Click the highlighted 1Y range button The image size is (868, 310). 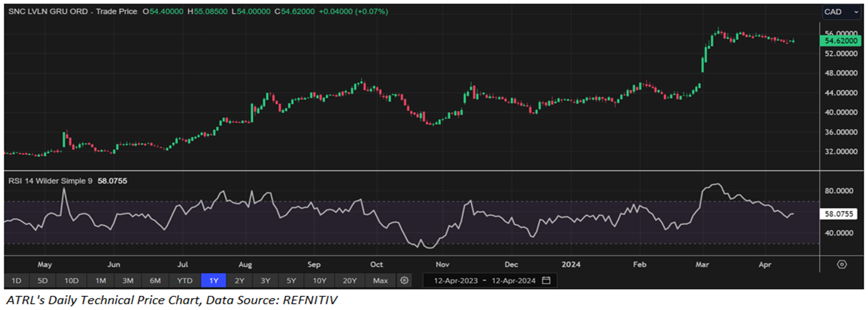214,280
